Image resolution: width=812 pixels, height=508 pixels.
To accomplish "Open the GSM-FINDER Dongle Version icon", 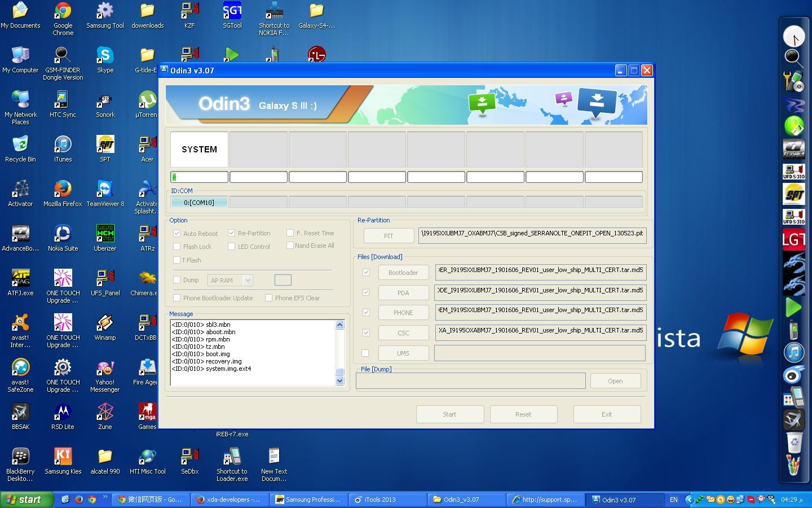I will 63,63.
